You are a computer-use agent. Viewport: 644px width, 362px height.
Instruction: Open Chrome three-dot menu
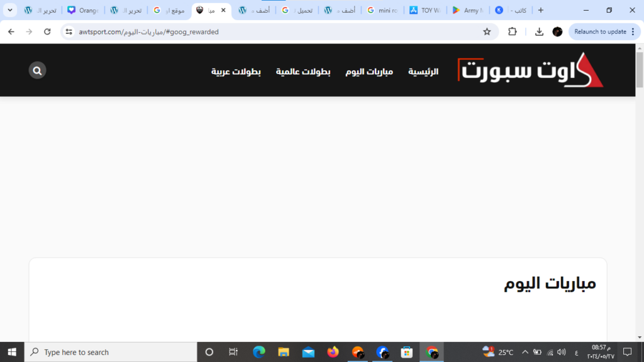(x=632, y=31)
